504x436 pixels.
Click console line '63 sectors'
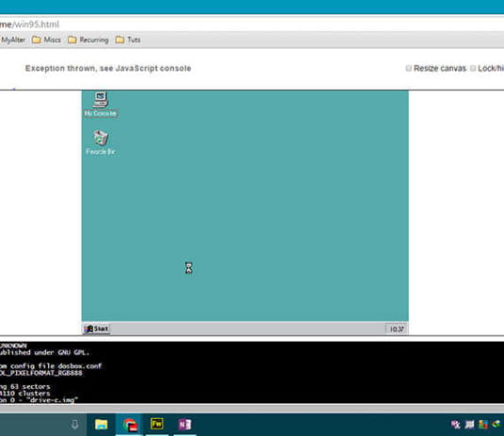click(25, 387)
